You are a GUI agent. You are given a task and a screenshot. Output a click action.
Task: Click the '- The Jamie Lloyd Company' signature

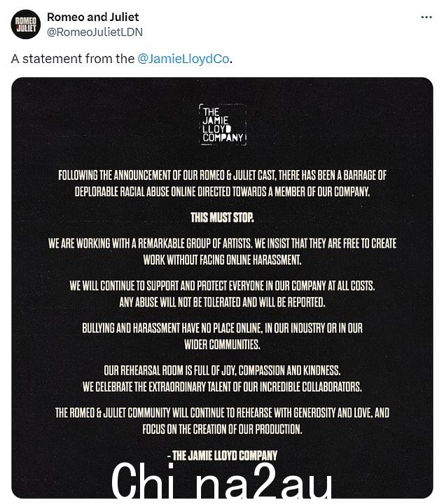pyautogui.click(x=222, y=455)
